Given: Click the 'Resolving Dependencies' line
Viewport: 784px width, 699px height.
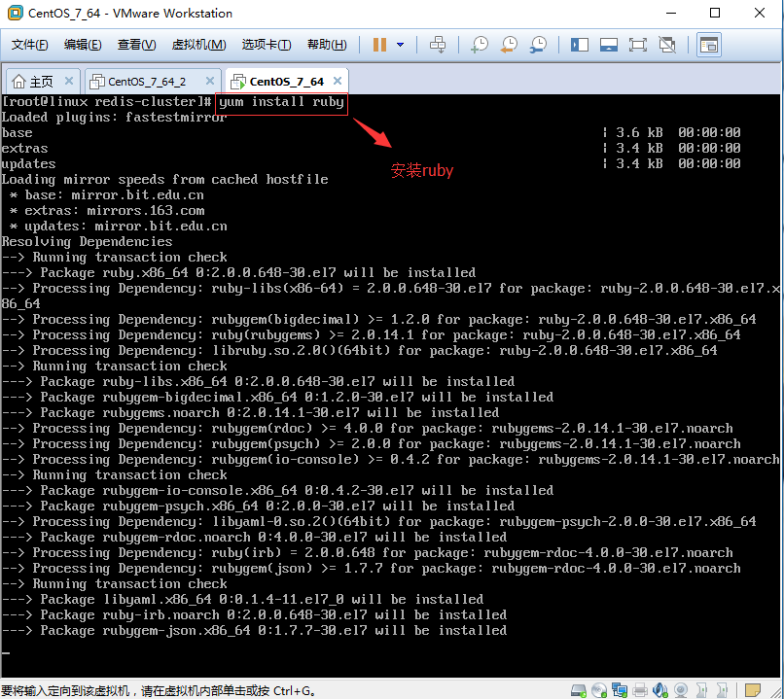Looking at the screenshot, I should (x=87, y=242).
